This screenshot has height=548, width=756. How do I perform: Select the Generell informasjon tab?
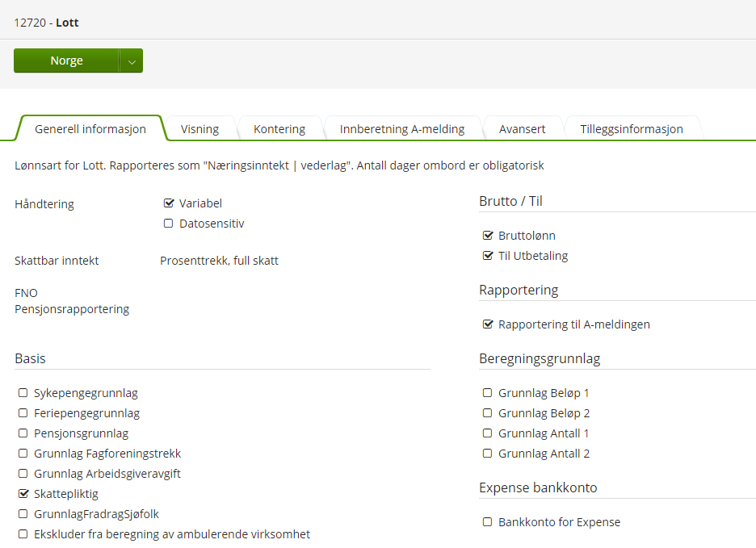(x=90, y=128)
